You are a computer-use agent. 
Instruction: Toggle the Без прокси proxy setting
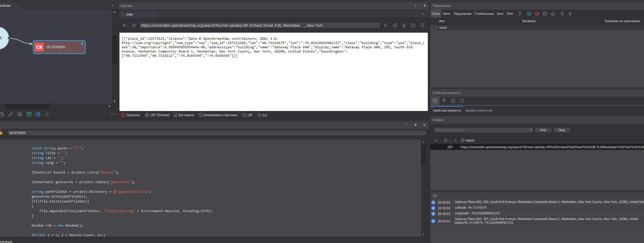click(x=184, y=115)
